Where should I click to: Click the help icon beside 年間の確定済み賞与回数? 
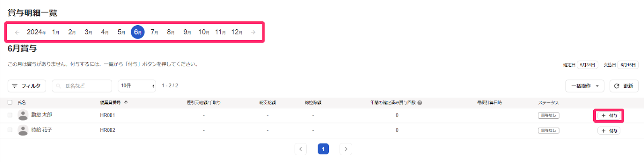(420, 103)
